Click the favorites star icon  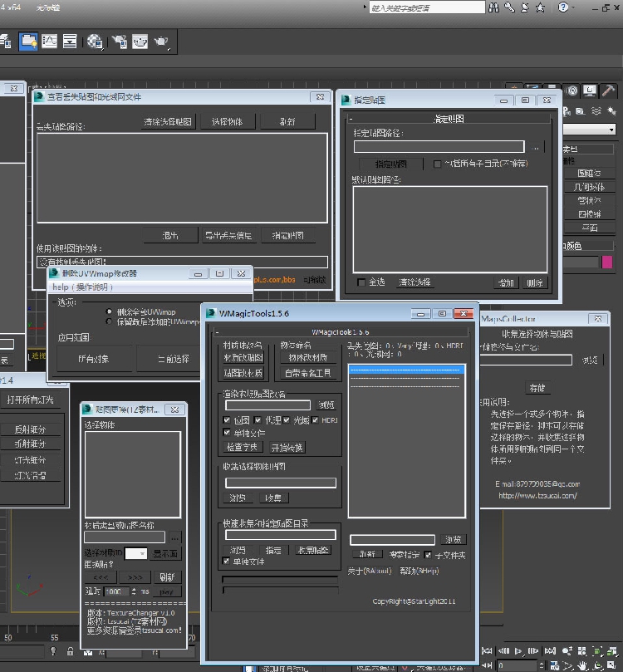coord(540,7)
